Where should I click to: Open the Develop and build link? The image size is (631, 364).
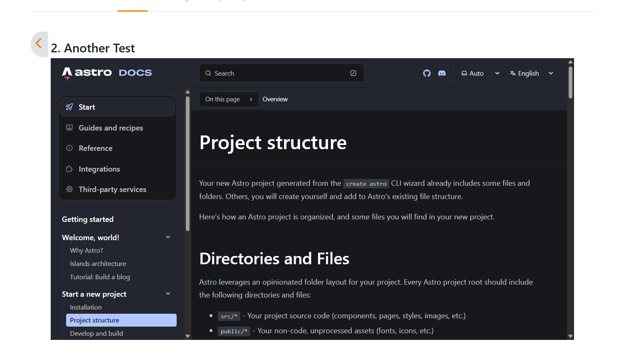coord(96,333)
